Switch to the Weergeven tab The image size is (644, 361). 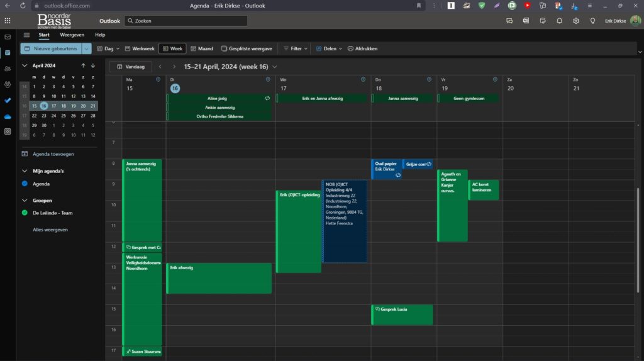72,35
